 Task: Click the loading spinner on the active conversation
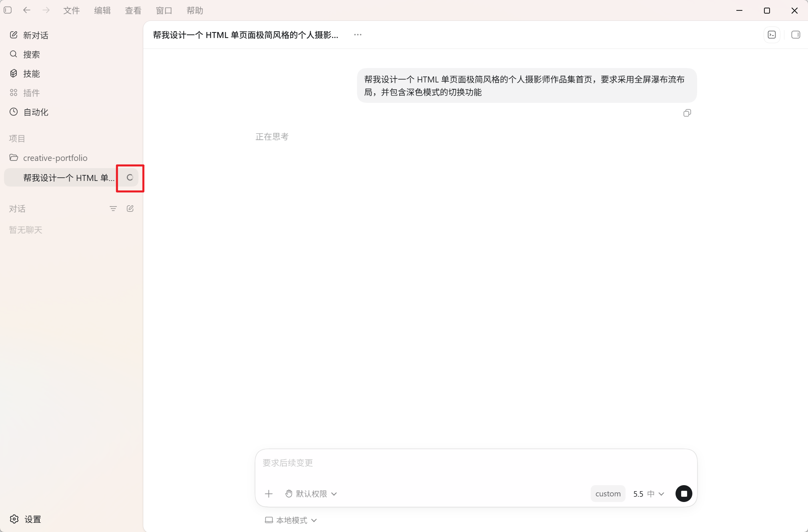coord(130,177)
